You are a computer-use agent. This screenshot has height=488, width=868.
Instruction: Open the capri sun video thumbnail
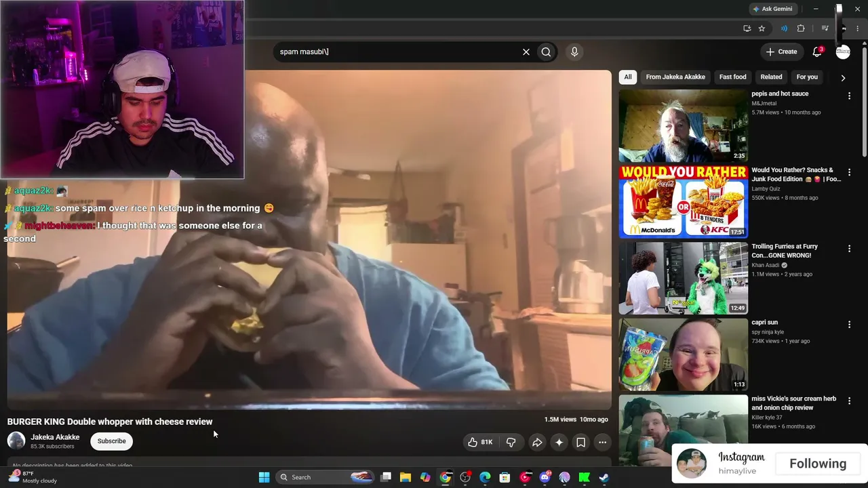pyautogui.click(x=683, y=354)
